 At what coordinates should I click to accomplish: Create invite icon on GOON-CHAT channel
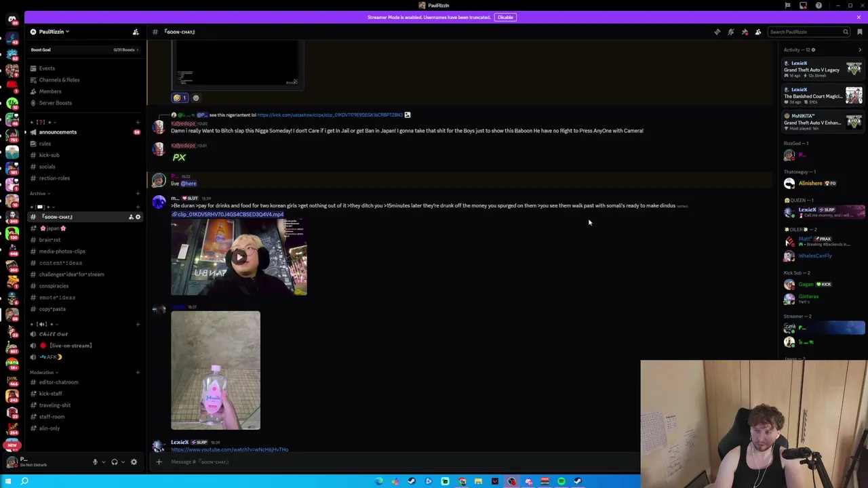131,217
